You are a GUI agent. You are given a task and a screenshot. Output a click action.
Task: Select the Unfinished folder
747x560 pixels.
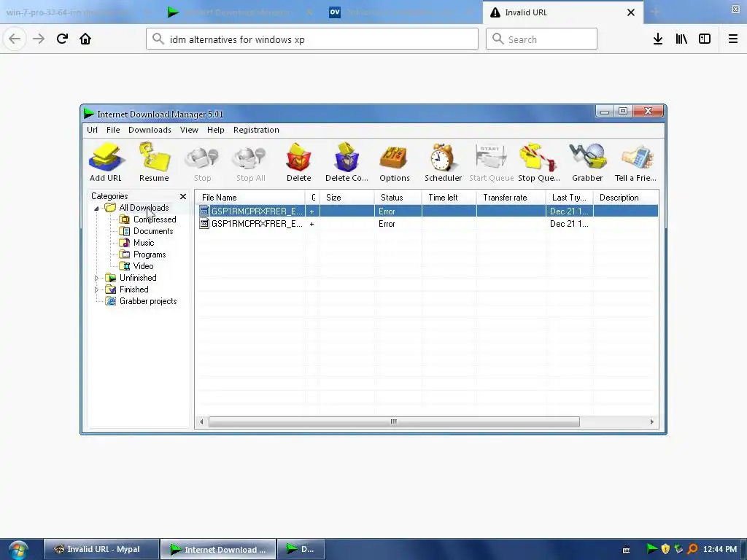tap(138, 278)
